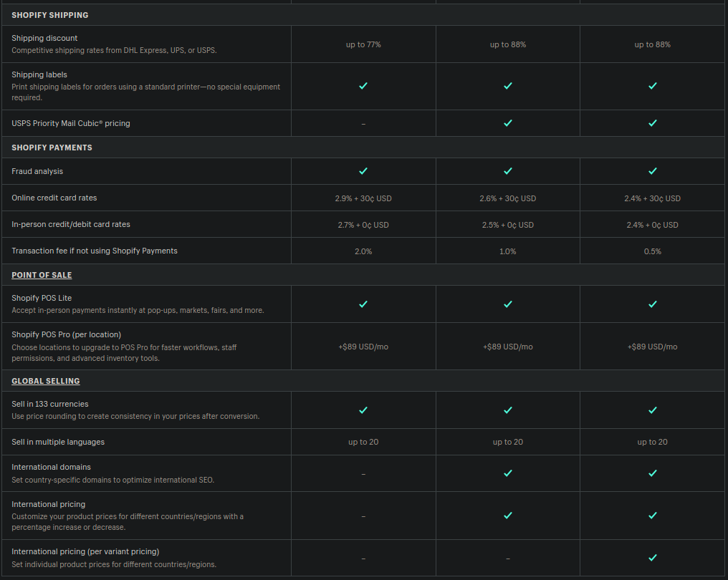The width and height of the screenshot is (728, 580).
Task: Click Shopify POS Lite checkmark below '0.5%' fee
Action: click(652, 304)
